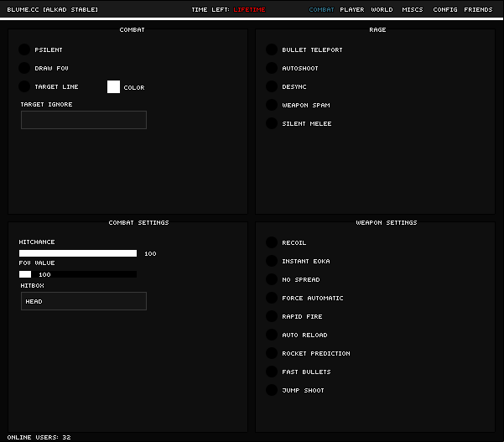Viewport: 504px width, 442px height.
Task: Open the Hitbox dropdown showing Head
Action: click(84, 301)
